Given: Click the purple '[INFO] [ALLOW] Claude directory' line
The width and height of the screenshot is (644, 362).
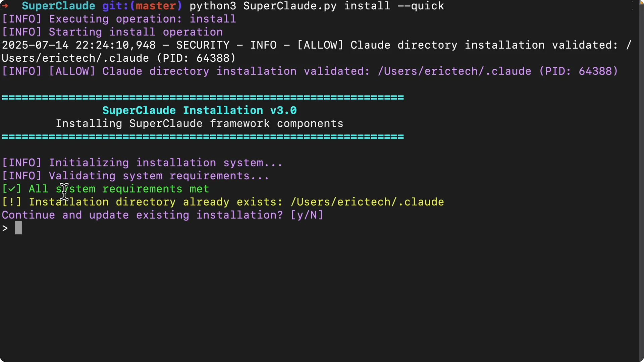Looking at the screenshot, I should click(x=310, y=71).
